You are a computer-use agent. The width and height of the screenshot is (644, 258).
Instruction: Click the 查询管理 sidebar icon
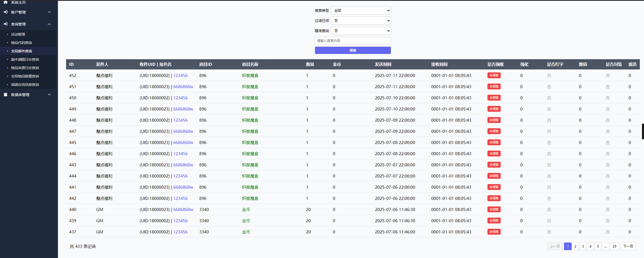point(5,24)
